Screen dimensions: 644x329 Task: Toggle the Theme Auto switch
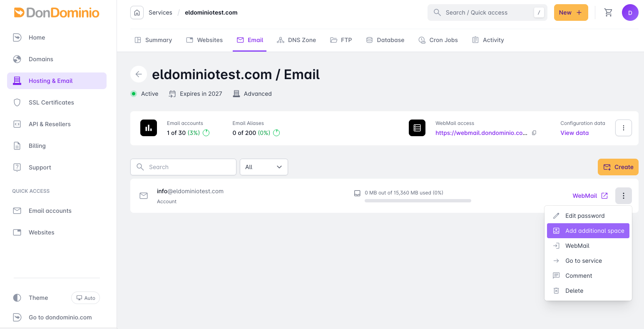(86, 298)
